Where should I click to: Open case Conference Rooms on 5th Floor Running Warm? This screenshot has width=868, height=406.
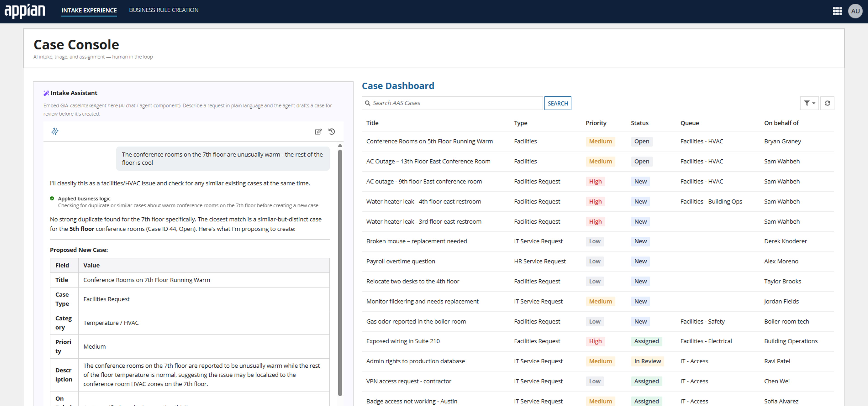(430, 141)
